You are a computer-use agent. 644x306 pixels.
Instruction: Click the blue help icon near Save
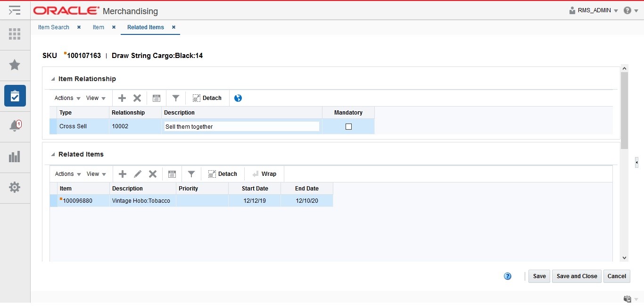coord(508,276)
